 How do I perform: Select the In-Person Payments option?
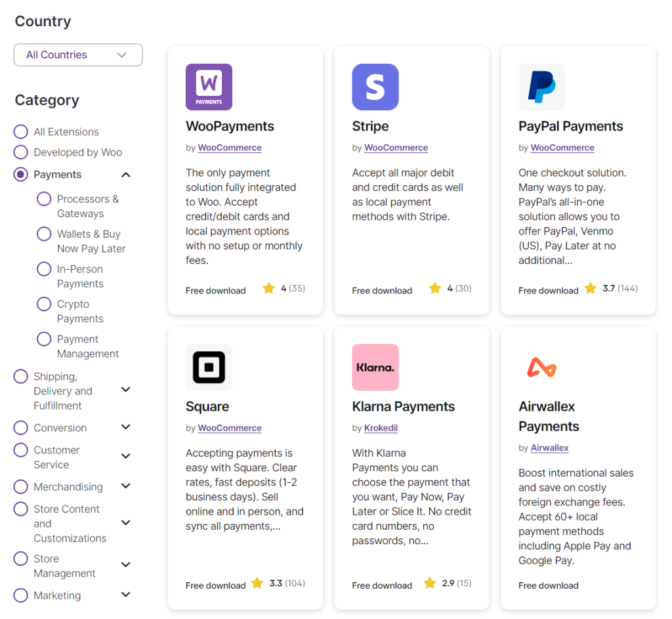coord(44,268)
